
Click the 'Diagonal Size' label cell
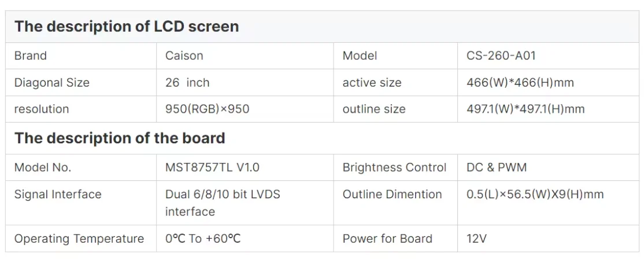(52, 83)
